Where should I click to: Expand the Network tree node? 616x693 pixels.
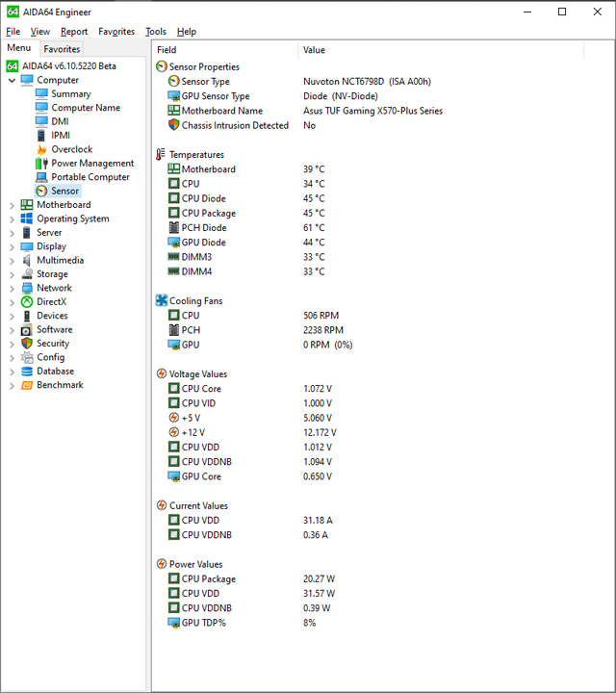pos(12,288)
